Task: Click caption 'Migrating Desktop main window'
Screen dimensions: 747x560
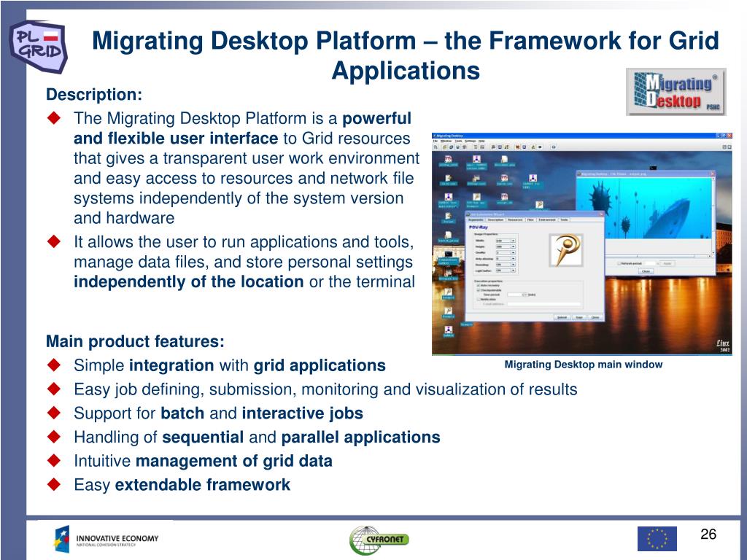Action: (x=583, y=365)
